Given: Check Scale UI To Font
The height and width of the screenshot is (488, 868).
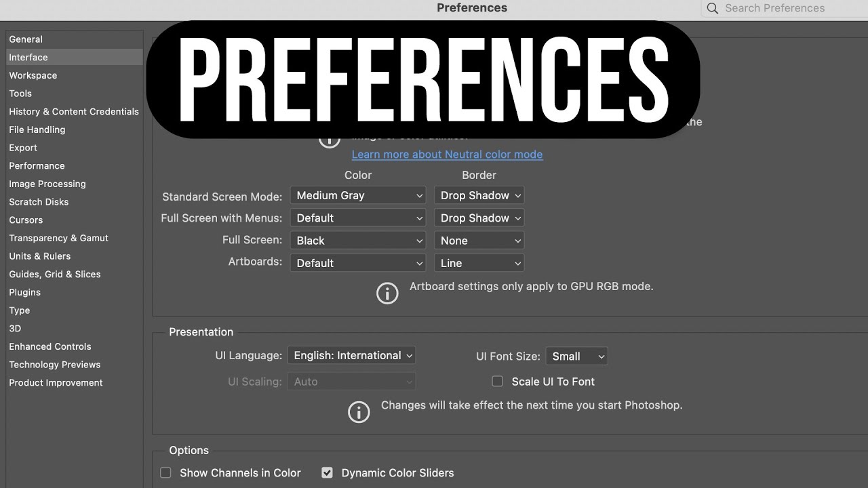Looking at the screenshot, I should (x=497, y=382).
